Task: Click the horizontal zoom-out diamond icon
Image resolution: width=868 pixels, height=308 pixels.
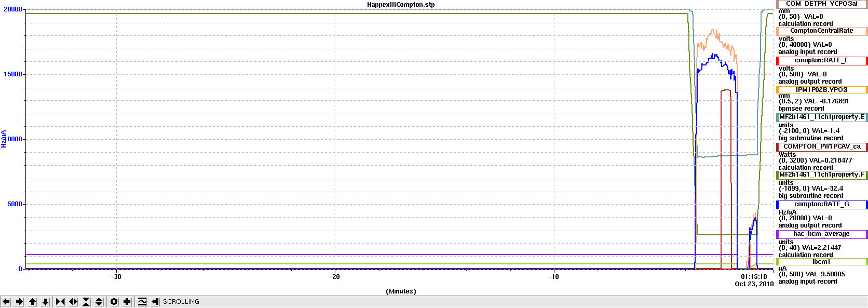Action: coord(73,302)
